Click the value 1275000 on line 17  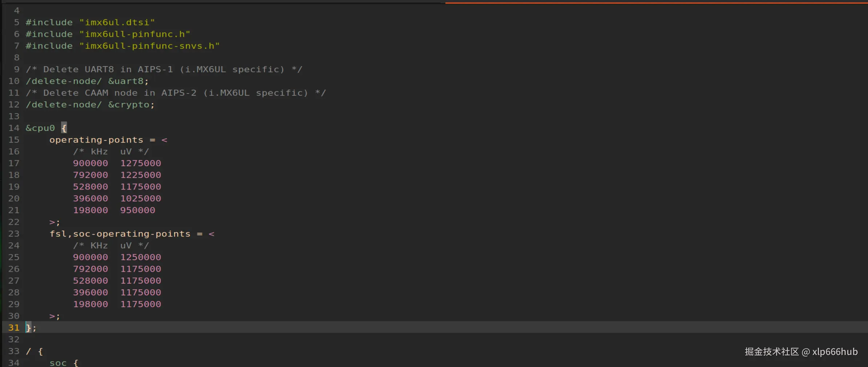(141, 163)
